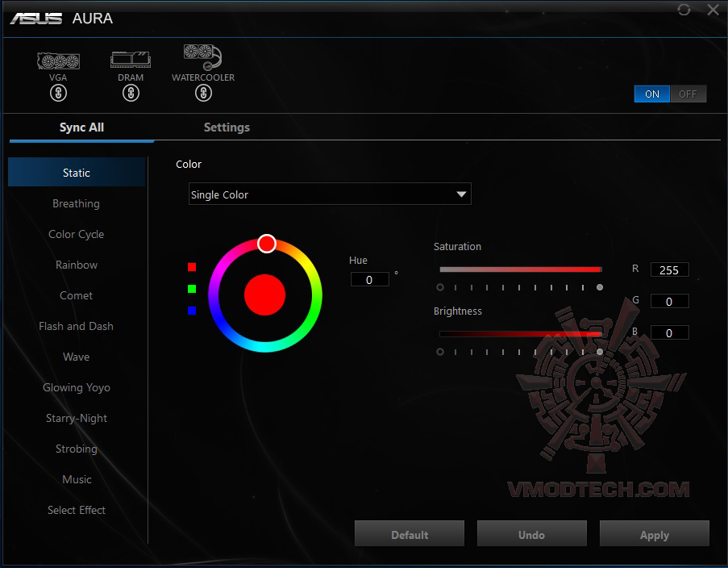Open the Single Color dropdown
728x568 pixels.
tap(330, 194)
